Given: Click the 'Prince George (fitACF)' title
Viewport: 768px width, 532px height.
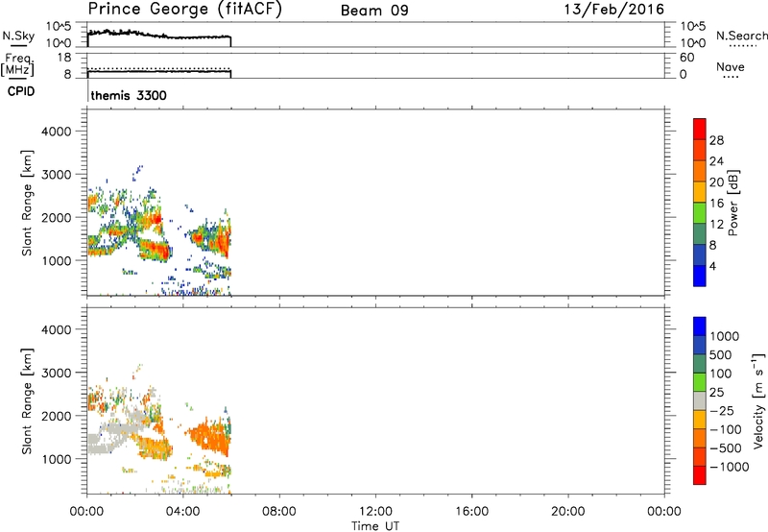Looking at the screenshot, I should click(x=184, y=9).
